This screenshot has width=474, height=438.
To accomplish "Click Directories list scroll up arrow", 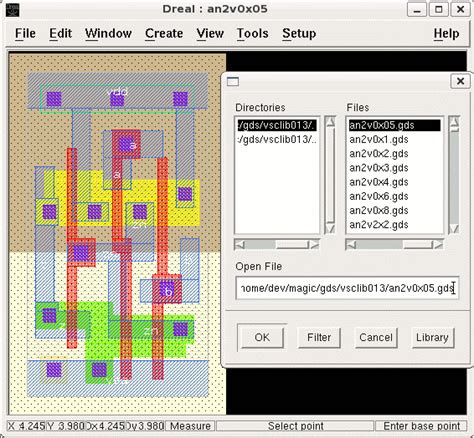I will (x=330, y=122).
